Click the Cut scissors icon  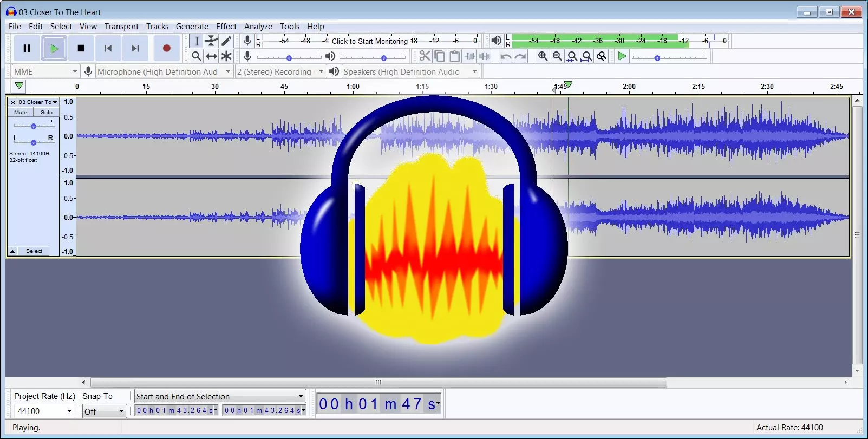tap(425, 56)
